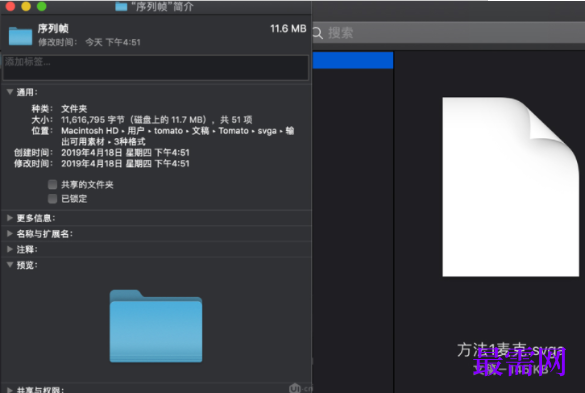585x393 pixels.
Task: Select the highlighted blue row in file list
Action: tap(353, 60)
